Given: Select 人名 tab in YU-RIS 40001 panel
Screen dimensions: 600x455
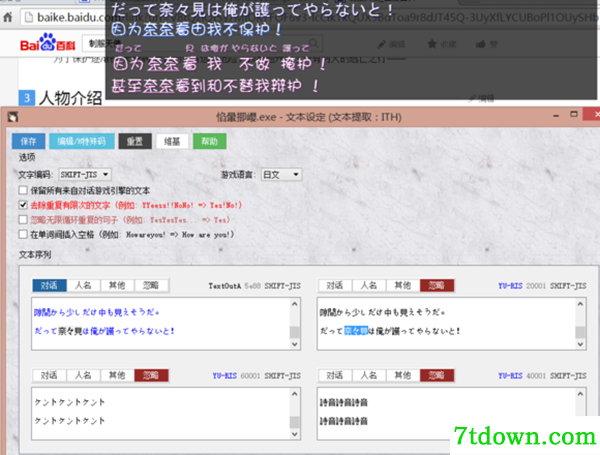Looking at the screenshot, I should tap(369, 375).
